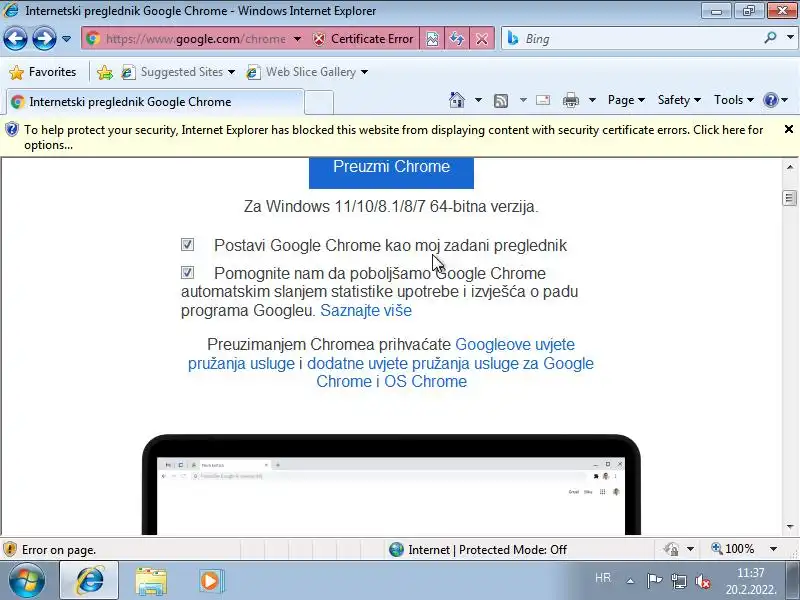Click the RSS feeds icon
Screen dimensions: 800x600
[x=501, y=101]
